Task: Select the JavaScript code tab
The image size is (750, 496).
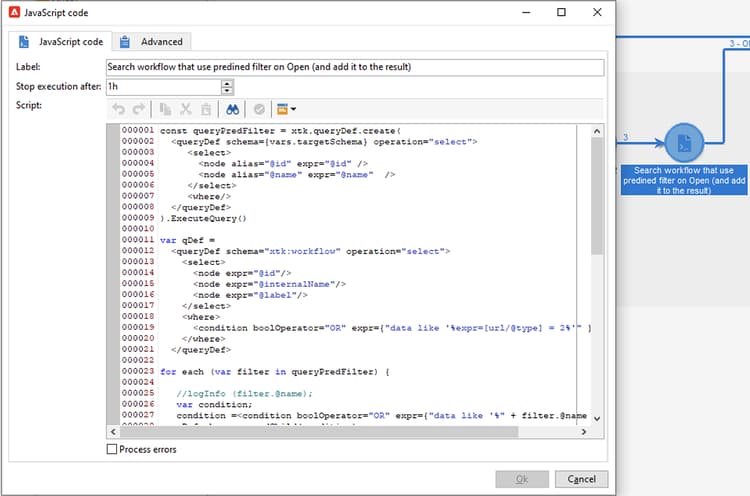Action: [x=60, y=42]
